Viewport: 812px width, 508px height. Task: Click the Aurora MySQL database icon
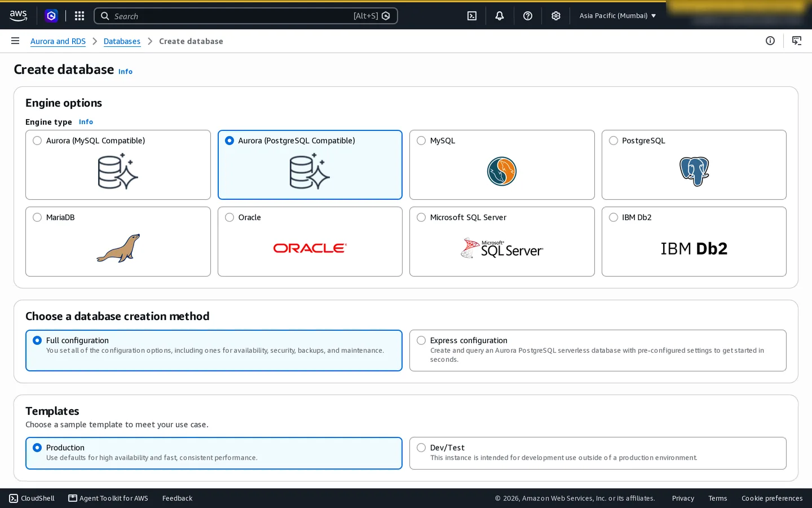tap(118, 172)
